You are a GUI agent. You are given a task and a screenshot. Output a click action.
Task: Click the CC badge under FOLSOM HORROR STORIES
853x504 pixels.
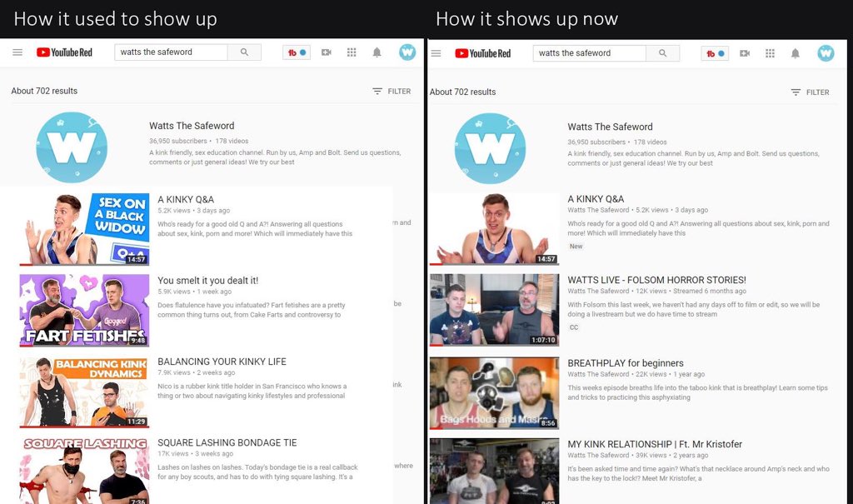point(574,327)
